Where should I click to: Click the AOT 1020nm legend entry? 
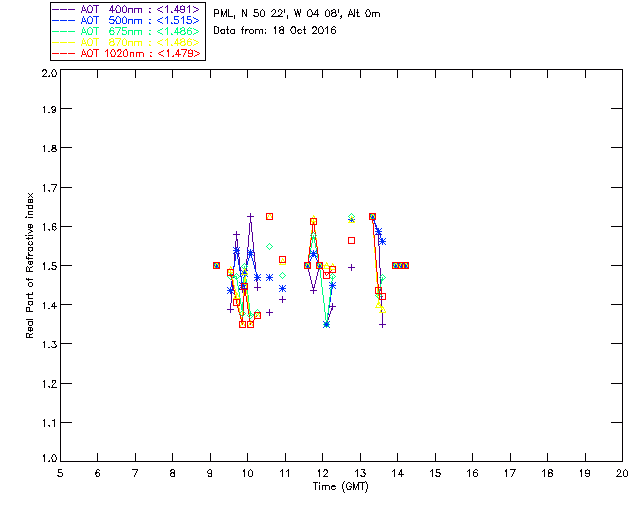pyautogui.click(x=127, y=53)
